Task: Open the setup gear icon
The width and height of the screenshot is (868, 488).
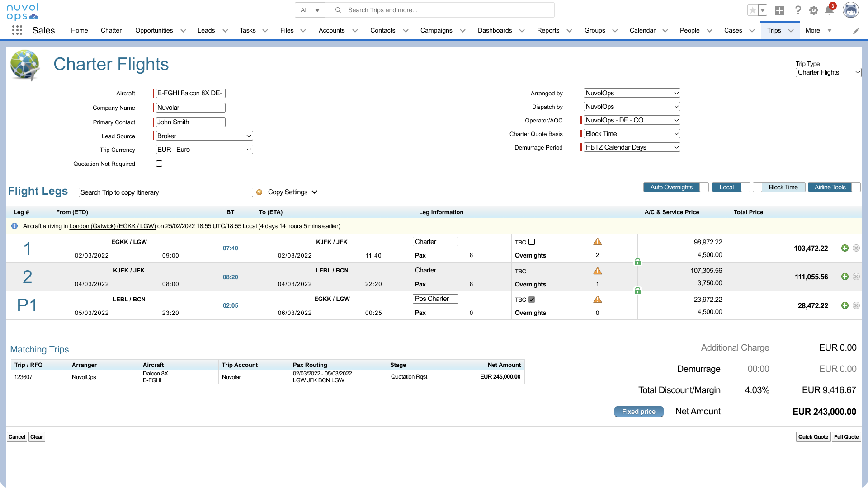Action: [814, 10]
